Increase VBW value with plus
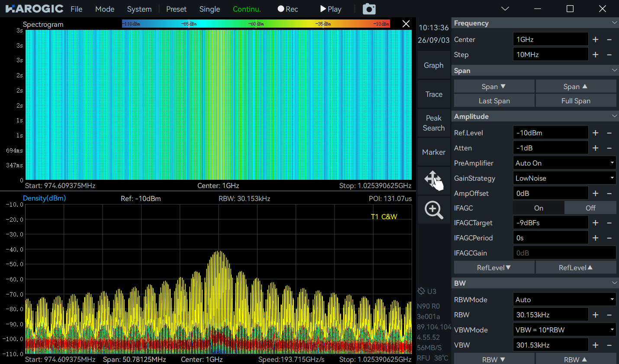The image size is (619, 364). pos(596,345)
